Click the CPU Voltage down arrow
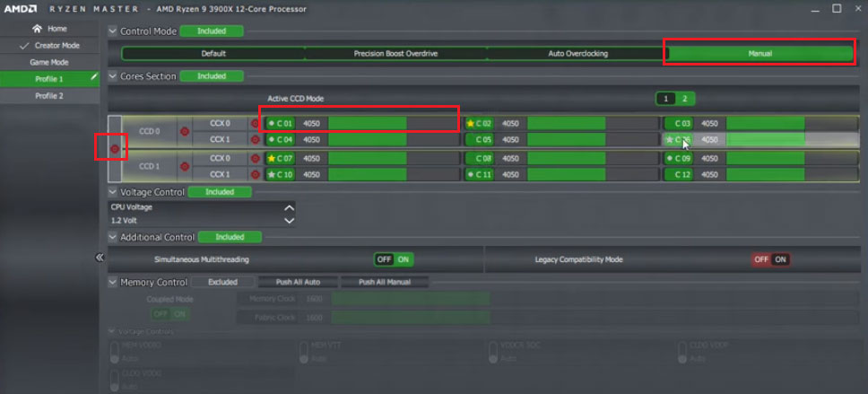The width and height of the screenshot is (868, 394). (289, 220)
